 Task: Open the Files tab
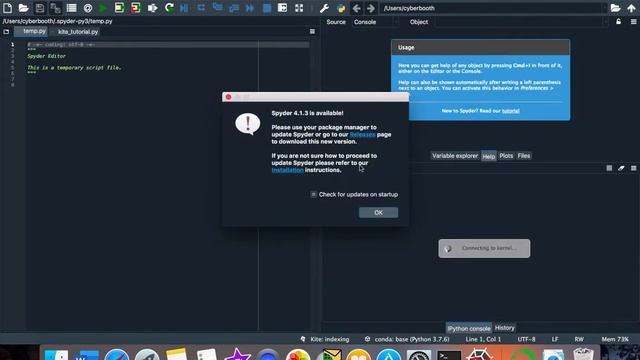[x=524, y=156]
